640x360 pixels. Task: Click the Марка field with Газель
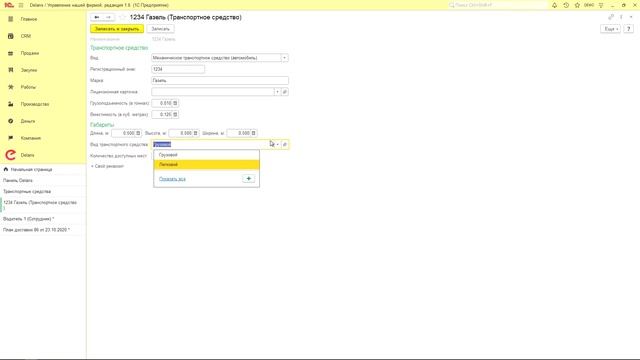pyautogui.click(x=220, y=81)
